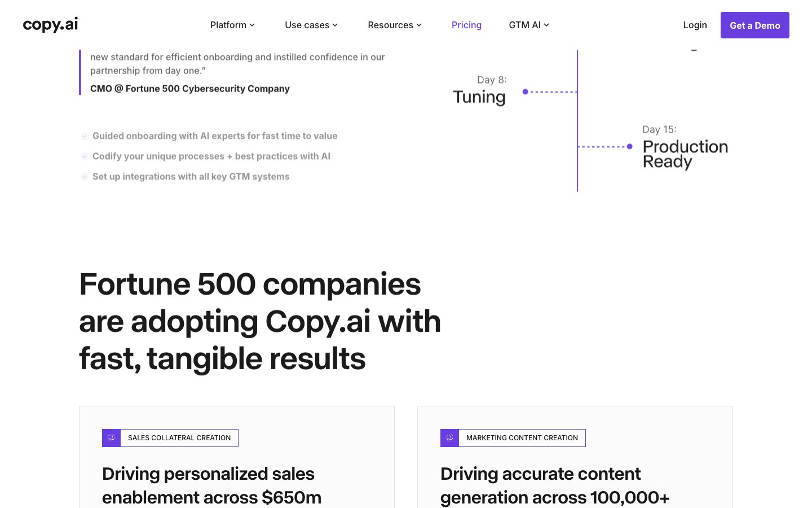This screenshot has height=508, width=812.
Task: Click the copy.ai logo
Action: coord(50,25)
